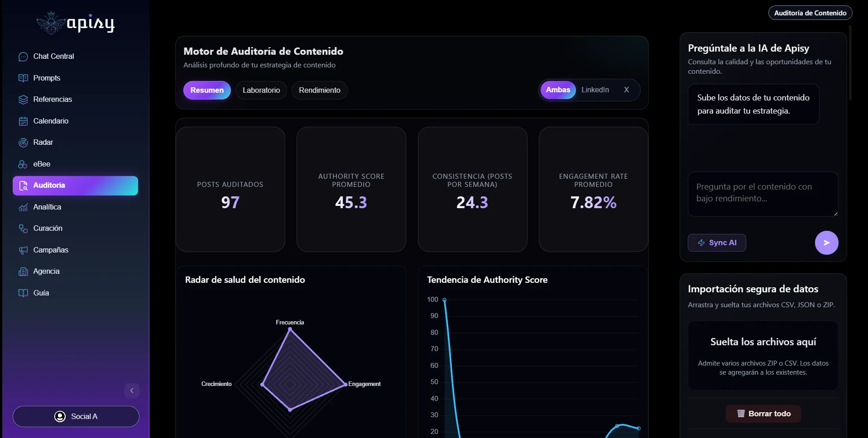Go to Prompts in the sidebar
868x438 pixels.
pyautogui.click(x=75, y=78)
